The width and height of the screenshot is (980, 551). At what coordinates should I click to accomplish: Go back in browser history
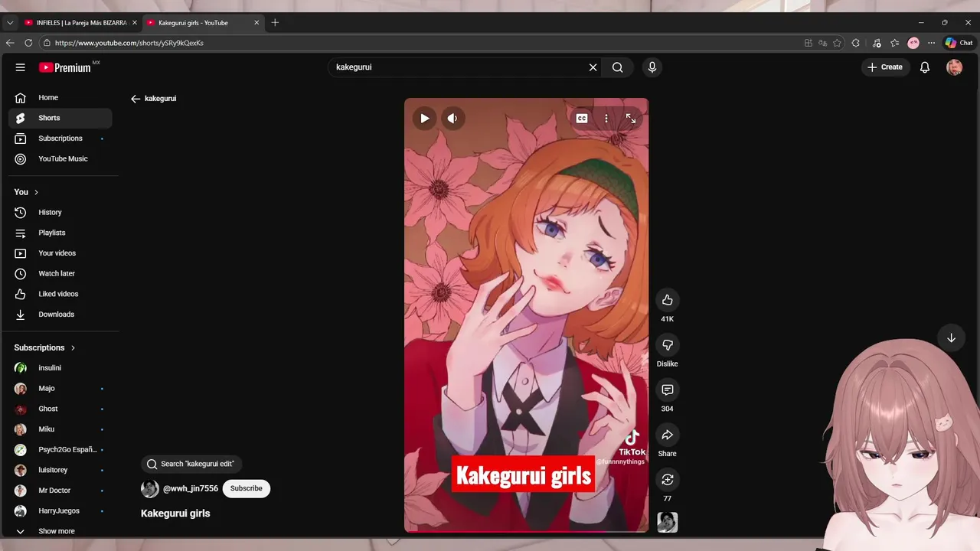(10, 43)
